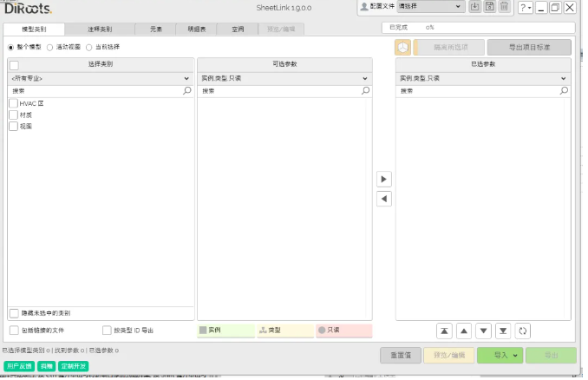
Task: Click the 导出项目标准 button
Action: tap(529, 48)
